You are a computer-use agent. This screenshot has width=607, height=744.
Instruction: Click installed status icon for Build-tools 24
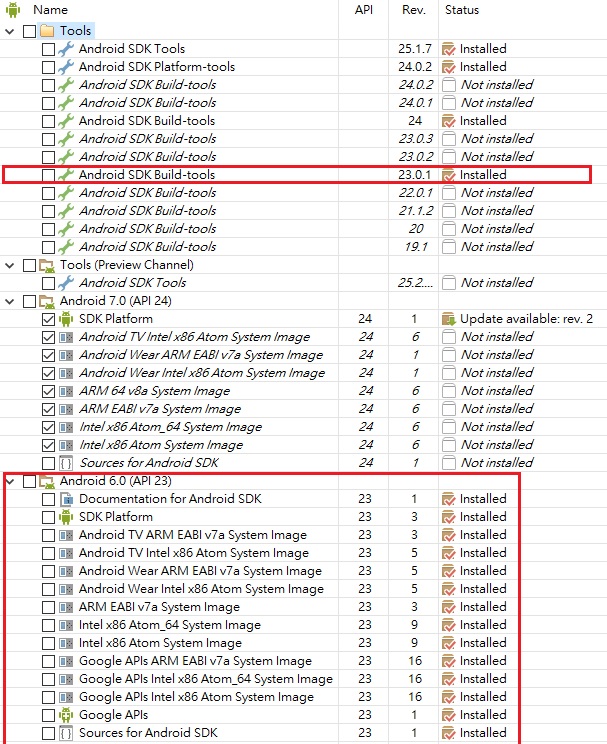448,121
